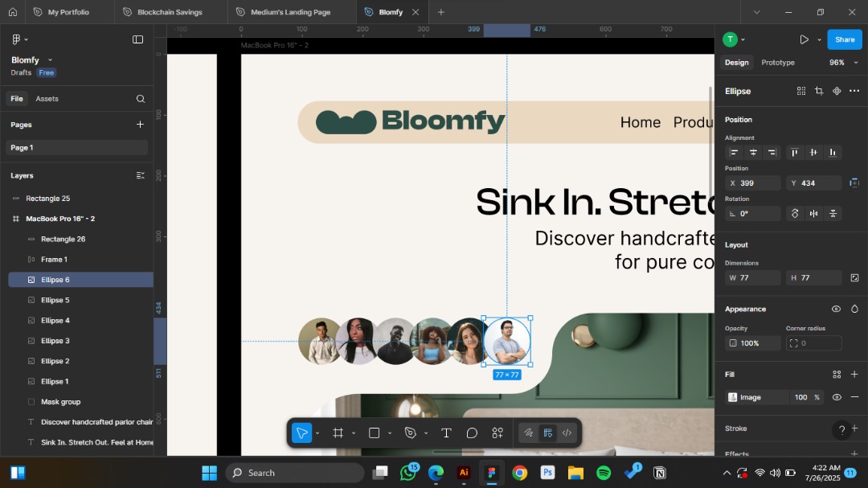Present prototype with the play icon
The width and height of the screenshot is (868, 488).
(x=804, y=39)
